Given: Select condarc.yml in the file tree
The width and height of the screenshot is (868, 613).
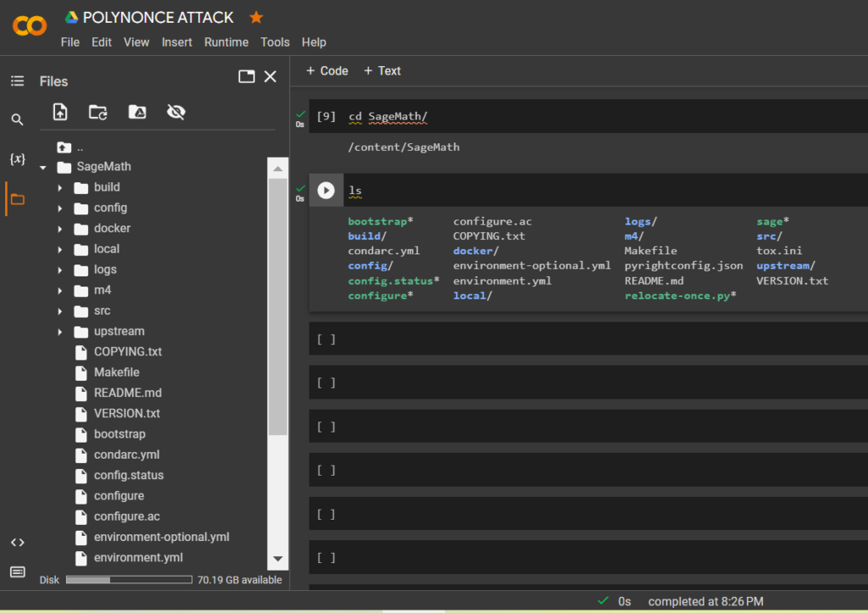Looking at the screenshot, I should pyautogui.click(x=127, y=454).
